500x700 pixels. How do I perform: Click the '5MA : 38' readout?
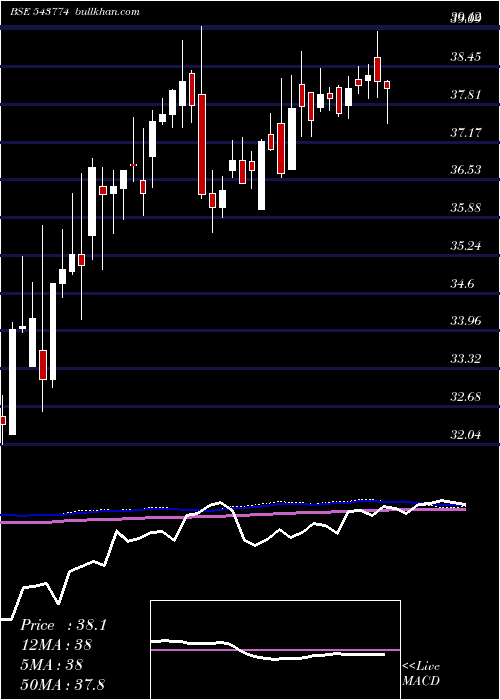(51, 664)
